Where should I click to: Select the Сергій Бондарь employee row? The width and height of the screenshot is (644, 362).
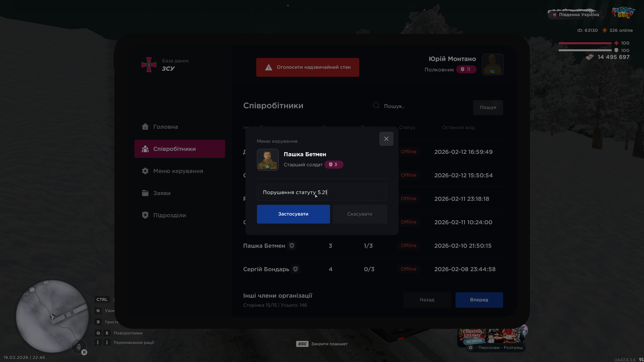click(x=373, y=269)
